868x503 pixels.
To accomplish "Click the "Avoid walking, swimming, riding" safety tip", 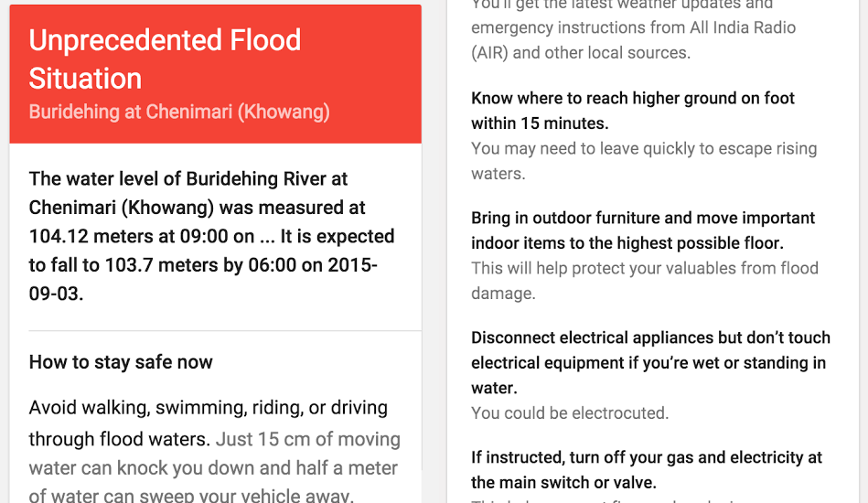I will tap(209, 408).
